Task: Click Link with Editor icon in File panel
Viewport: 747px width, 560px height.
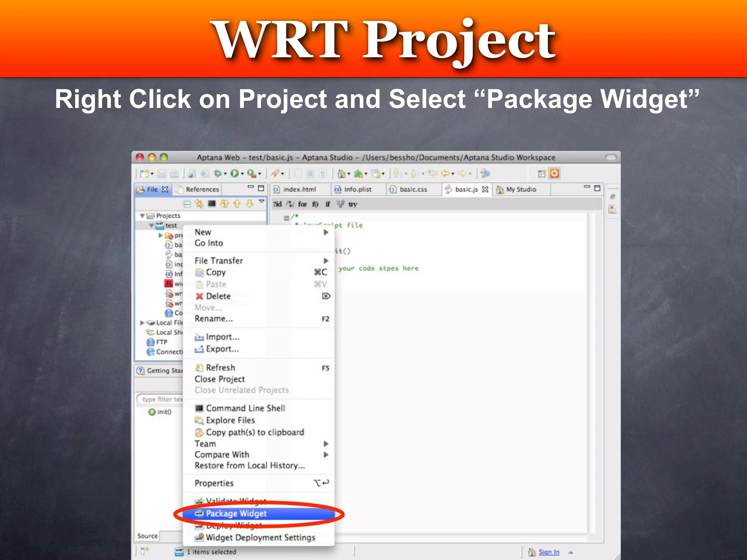Action: 199,204
